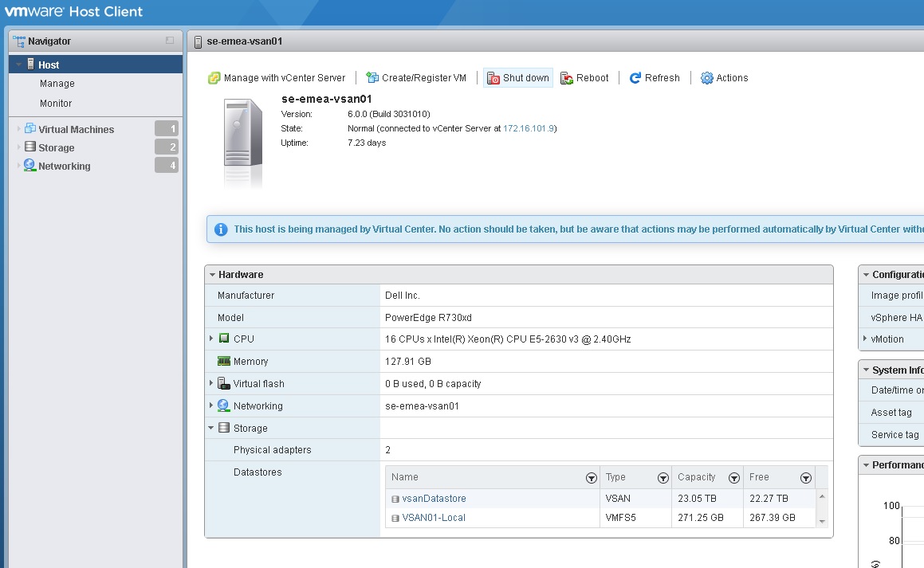
Task: Collapse the System Information panel
Action: (867, 370)
